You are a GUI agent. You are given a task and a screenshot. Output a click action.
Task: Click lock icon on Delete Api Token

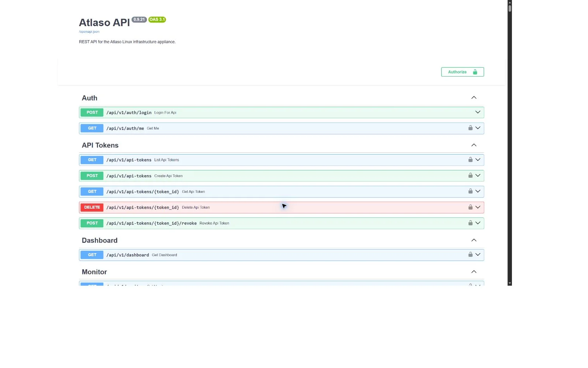click(x=470, y=207)
